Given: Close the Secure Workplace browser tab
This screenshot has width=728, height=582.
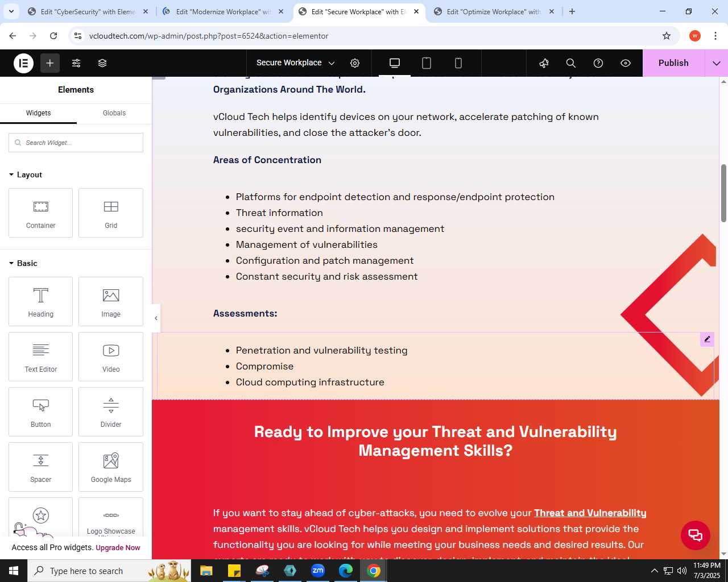Looking at the screenshot, I should click(416, 11).
